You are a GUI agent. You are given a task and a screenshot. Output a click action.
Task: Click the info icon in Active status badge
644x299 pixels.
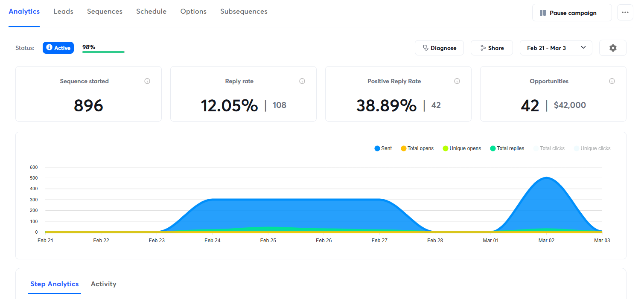[49, 48]
